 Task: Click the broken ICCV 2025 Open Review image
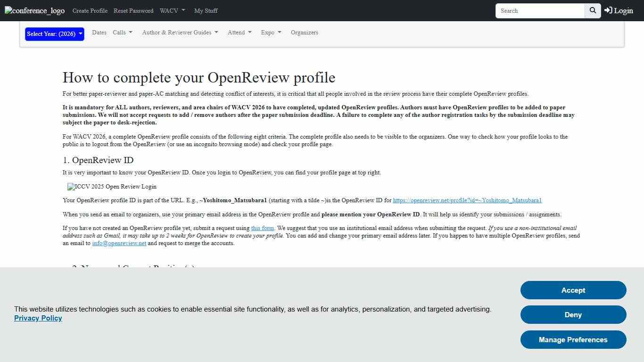click(112, 187)
